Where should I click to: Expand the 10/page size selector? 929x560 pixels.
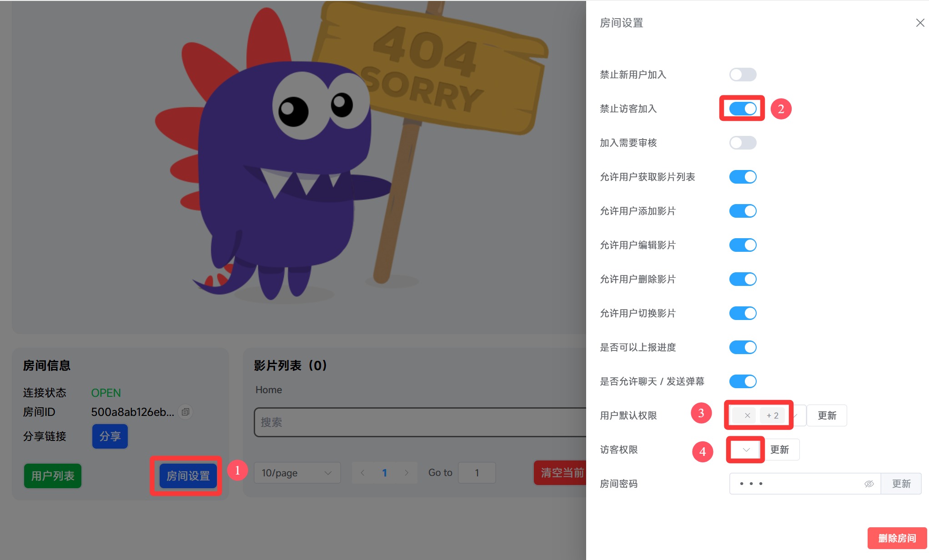(296, 473)
